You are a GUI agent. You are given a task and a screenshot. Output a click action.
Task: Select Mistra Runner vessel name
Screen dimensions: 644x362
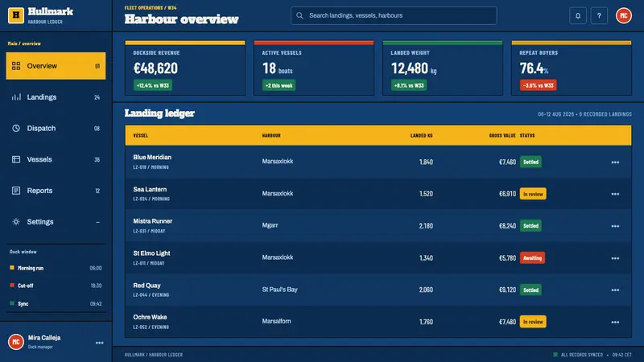pos(152,220)
